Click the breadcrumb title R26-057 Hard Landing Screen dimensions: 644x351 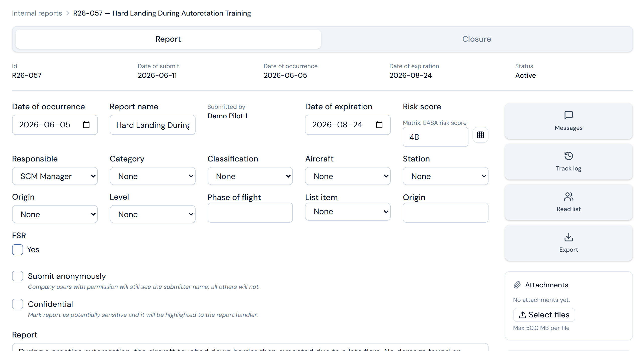(162, 13)
